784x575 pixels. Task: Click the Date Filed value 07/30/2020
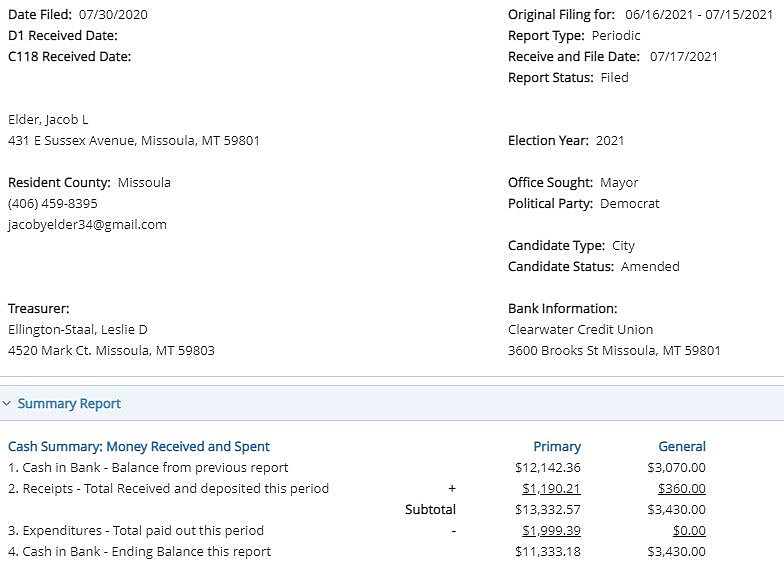click(113, 14)
